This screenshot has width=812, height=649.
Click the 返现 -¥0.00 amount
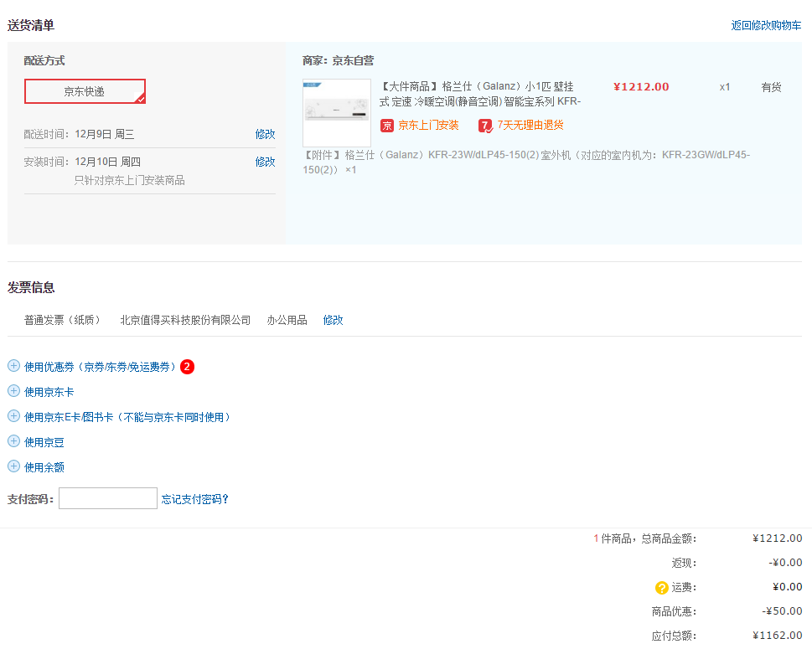pos(785,563)
